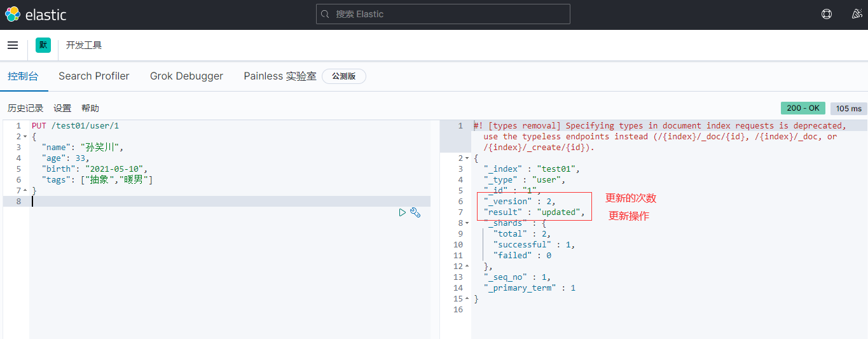Toggle the fold arrow at response line 15
The width and height of the screenshot is (868, 339).
point(467,299)
